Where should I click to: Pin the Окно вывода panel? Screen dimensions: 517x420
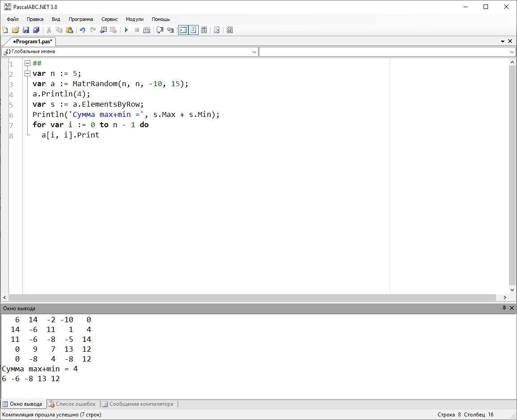504,308
